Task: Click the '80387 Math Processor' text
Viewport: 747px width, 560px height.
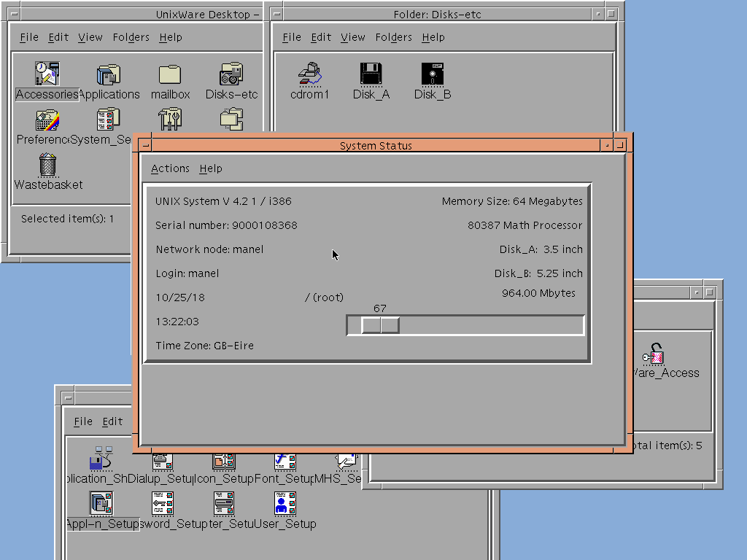Action: (525, 225)
